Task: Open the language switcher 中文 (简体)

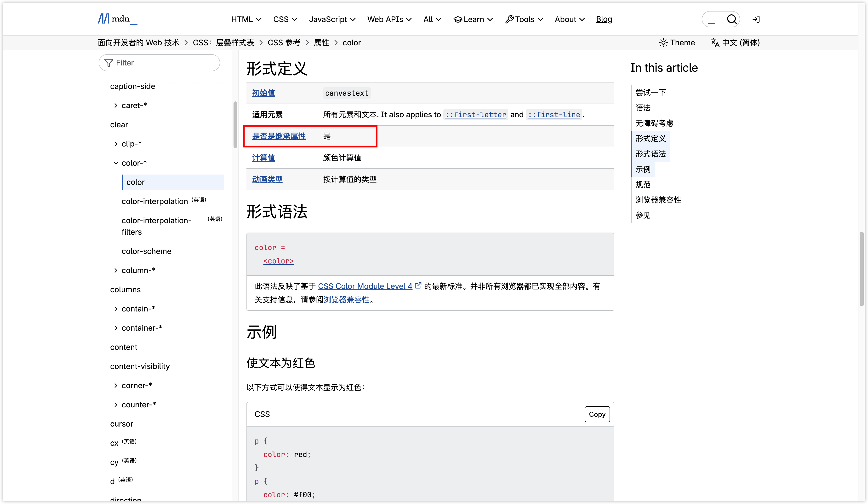Action: pyautogui.click(x=735, y=43)
